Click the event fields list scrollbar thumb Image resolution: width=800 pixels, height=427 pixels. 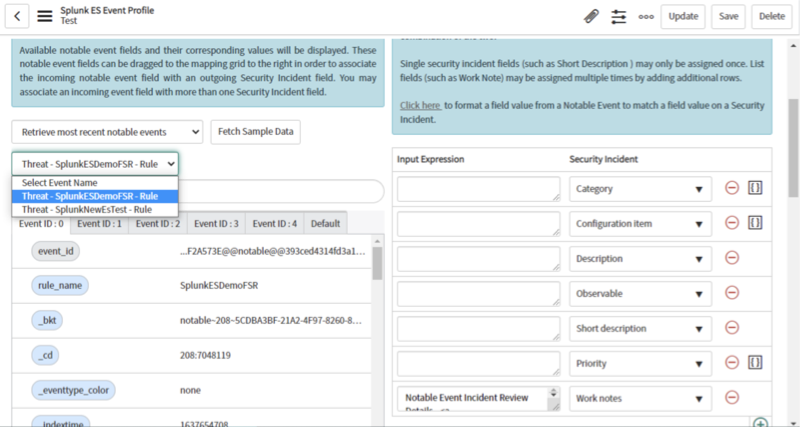377,264
